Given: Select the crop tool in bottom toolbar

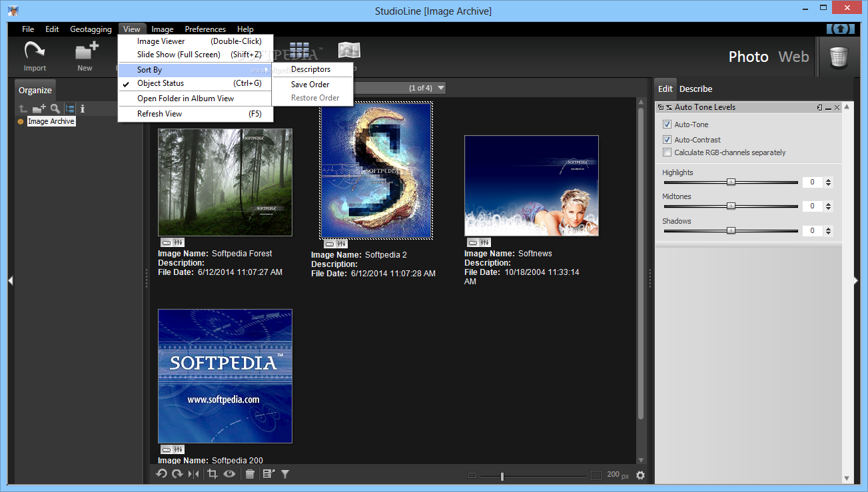Looking at the screenshot, I should point(213,474).
